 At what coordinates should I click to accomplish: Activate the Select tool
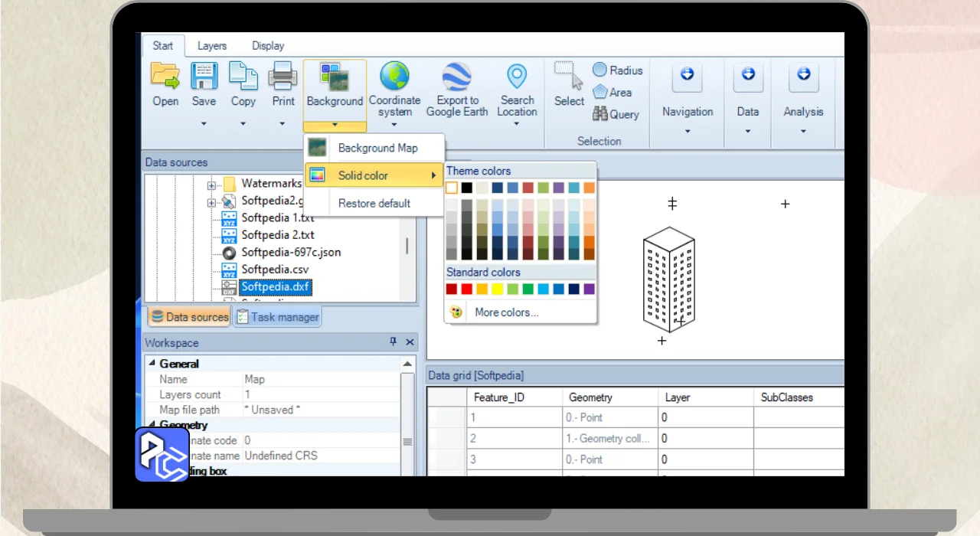(x=568, y=78)
